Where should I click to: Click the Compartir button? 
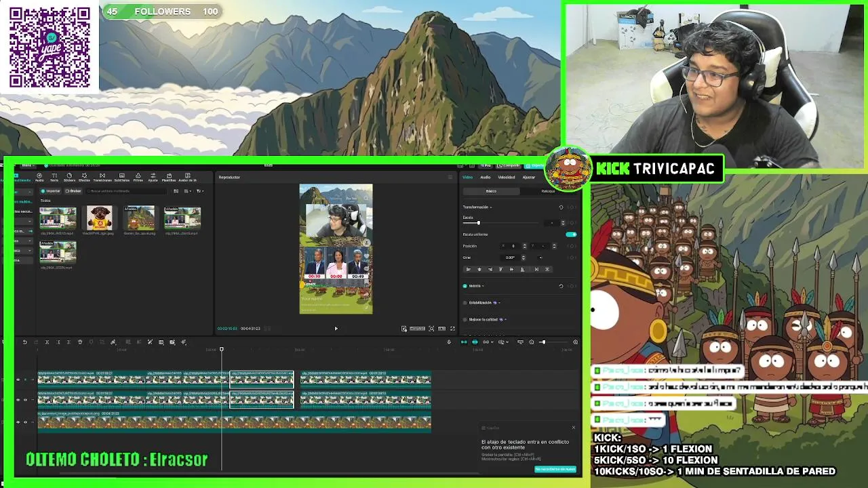coord(509,165)
